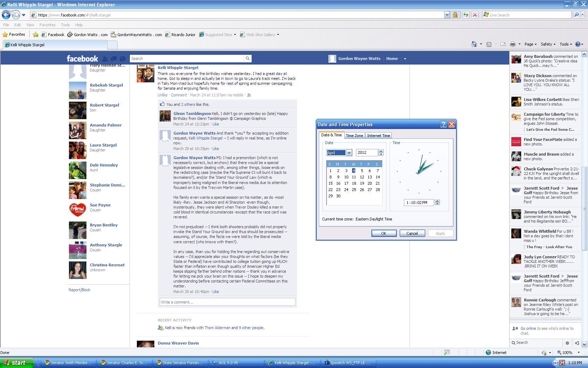
Task: Click the IE Forward navigation button
Action: tap(16, 15)
